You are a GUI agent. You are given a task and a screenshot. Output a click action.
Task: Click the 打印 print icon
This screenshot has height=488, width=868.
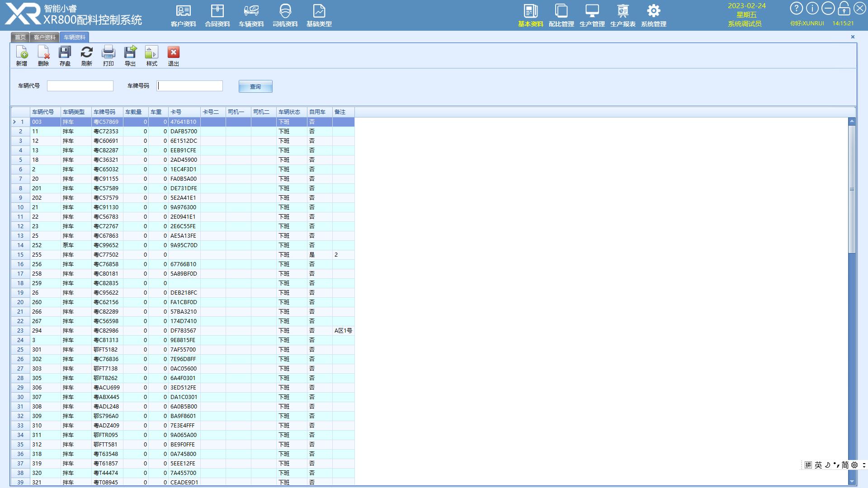click(x=108, y=56)
